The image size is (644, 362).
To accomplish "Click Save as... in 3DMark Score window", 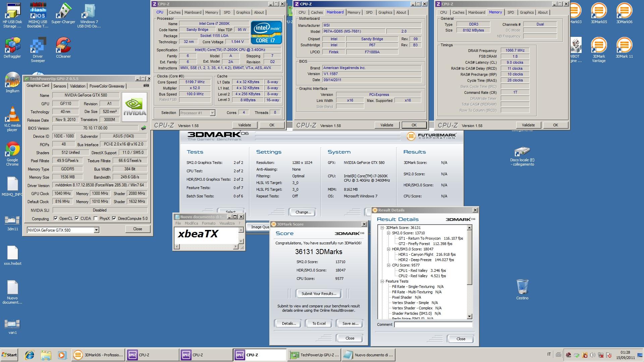I will (x=350, y=323).
